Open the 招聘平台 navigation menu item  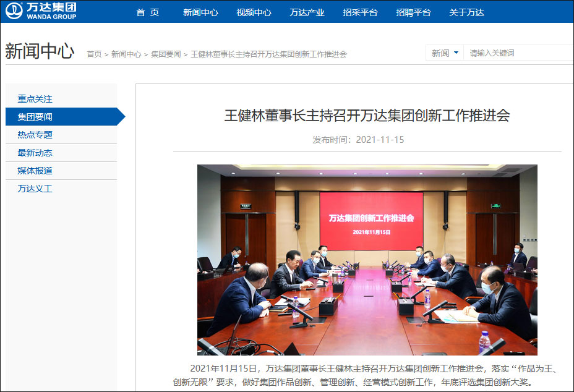413,12
